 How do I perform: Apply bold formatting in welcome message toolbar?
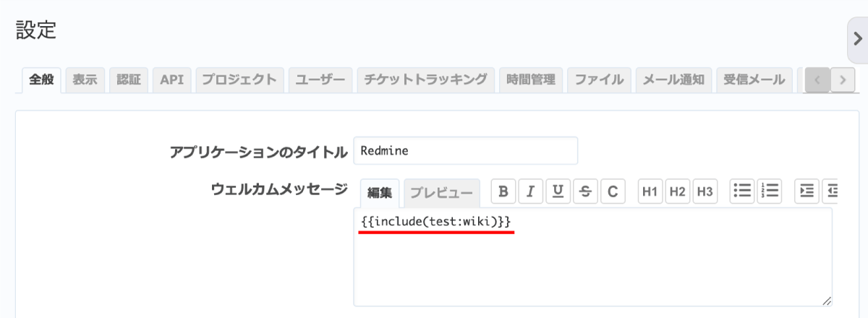pos(503,192)
